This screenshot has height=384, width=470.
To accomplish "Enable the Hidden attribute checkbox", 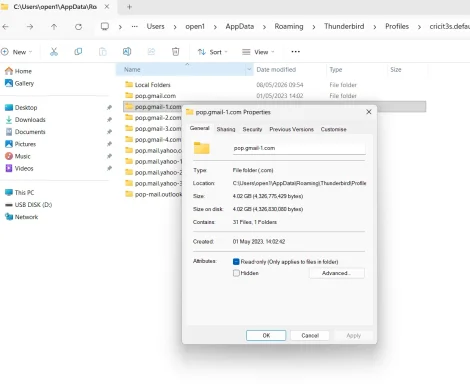I will point(236,273).
